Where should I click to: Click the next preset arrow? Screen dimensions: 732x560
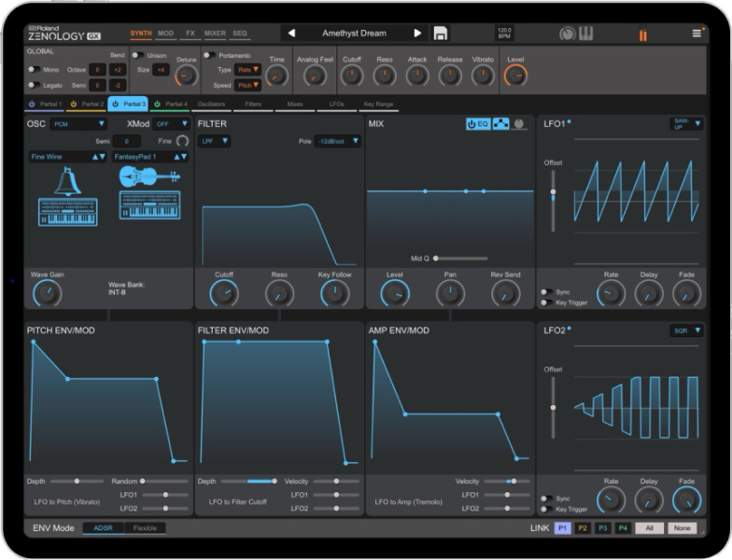tap(417, 34)
